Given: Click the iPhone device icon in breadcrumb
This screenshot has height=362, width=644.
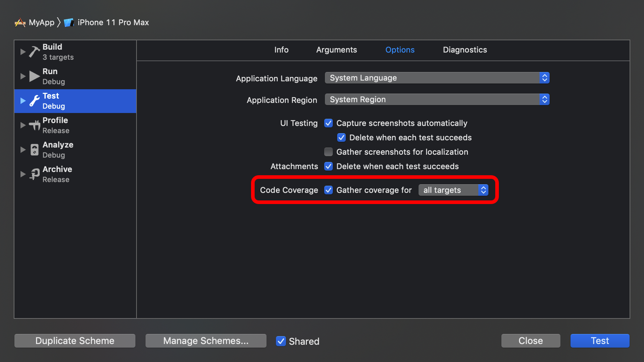Looking at the screenshot, I should pyautogui.click(x=69, y=22).
